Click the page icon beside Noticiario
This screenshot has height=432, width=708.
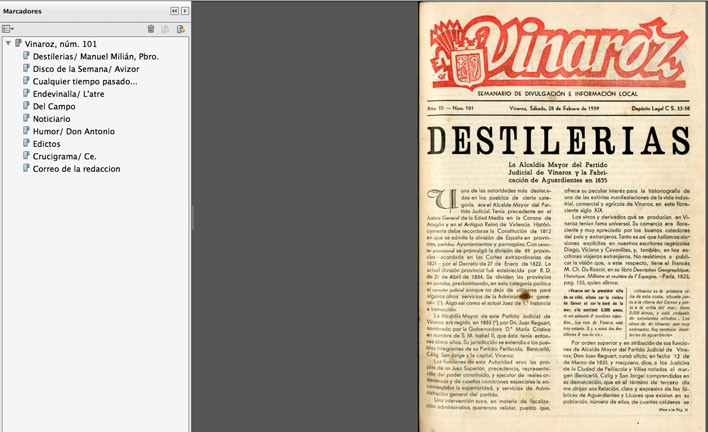[26, 118]
